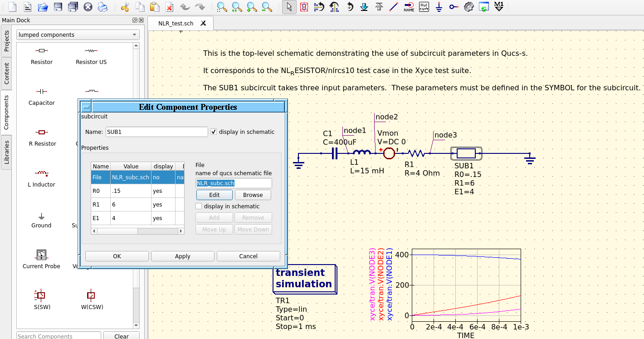Open the Equation insertion tool

tap(424, 7)
